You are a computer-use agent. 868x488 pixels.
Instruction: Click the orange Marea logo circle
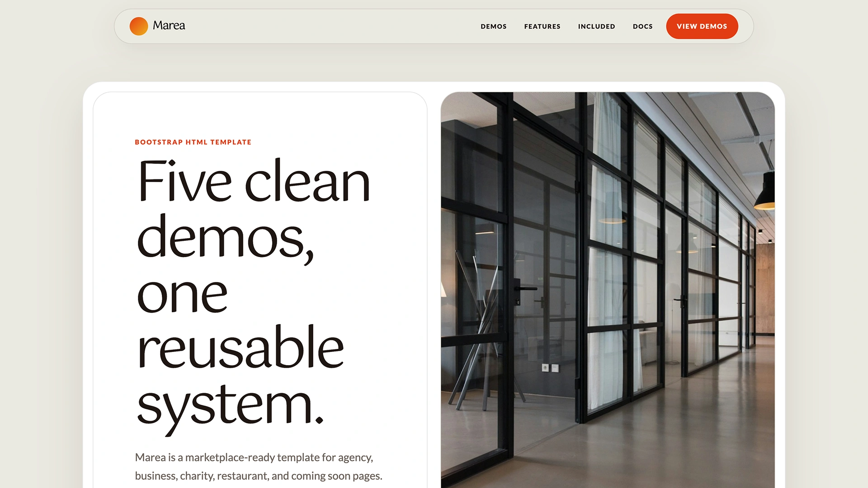tap(139, 26)
